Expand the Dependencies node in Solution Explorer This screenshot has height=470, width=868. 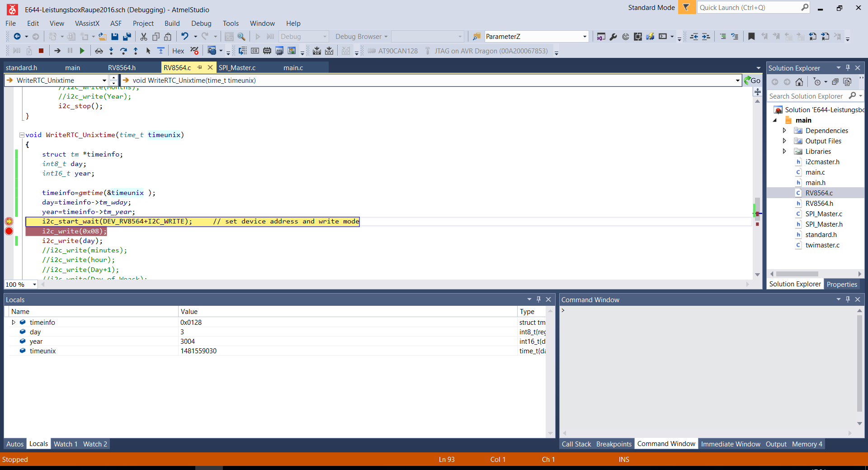click(784, 131)
